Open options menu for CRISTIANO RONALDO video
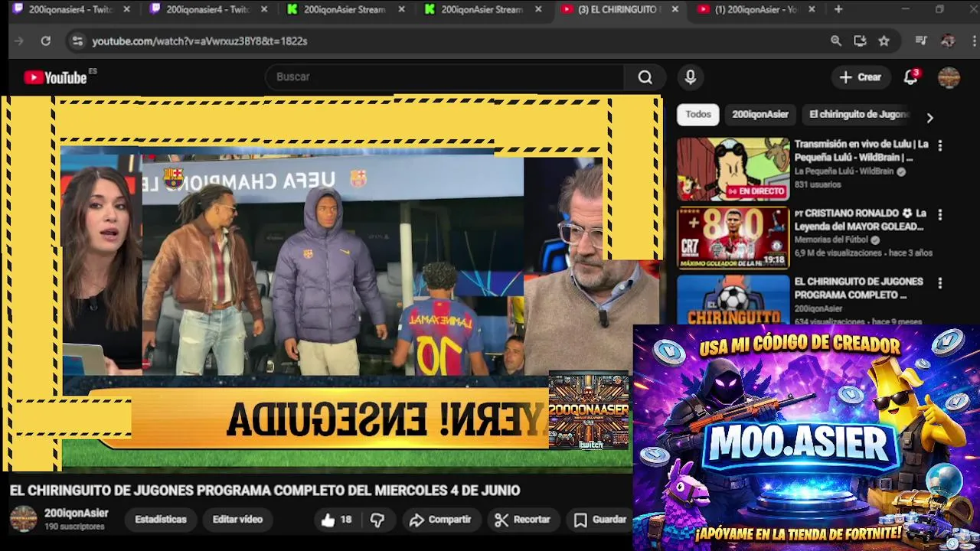 pyautogui.click(x=940, y=214)
